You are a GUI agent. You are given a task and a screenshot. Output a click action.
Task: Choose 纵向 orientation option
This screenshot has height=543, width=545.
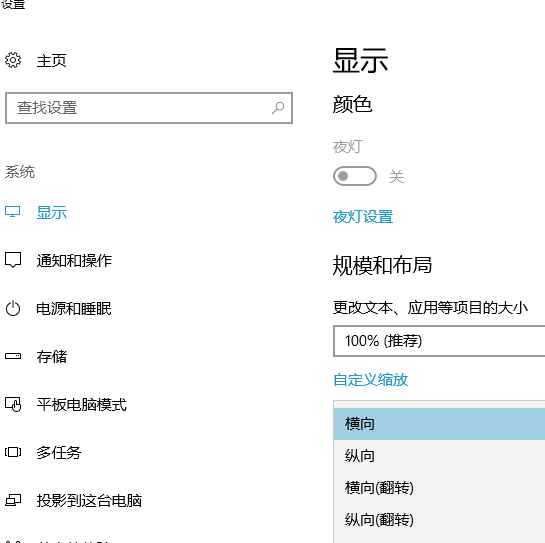[x=439, y=456]
